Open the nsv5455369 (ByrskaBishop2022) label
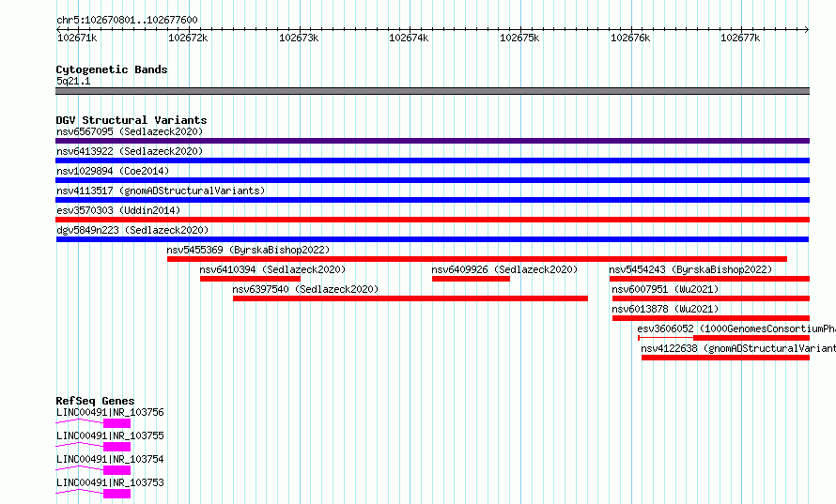This screenshot has height=504, width=836. [x=248, y=250]
